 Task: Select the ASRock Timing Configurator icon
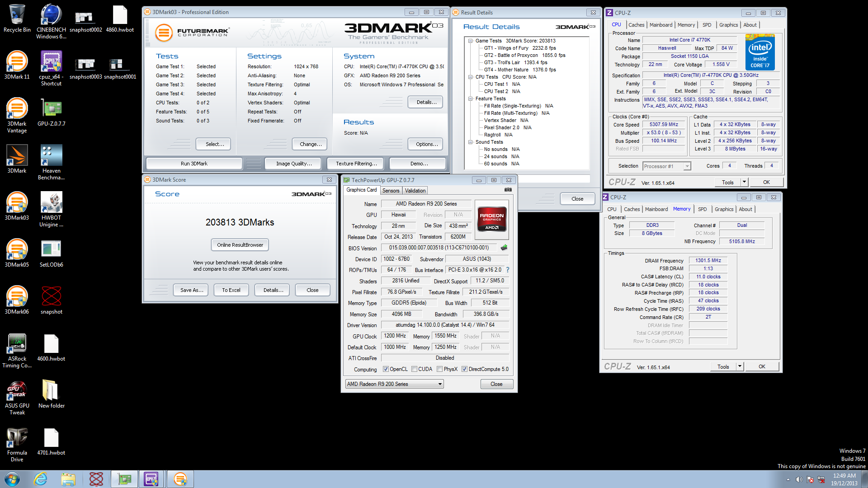[17, 350]
